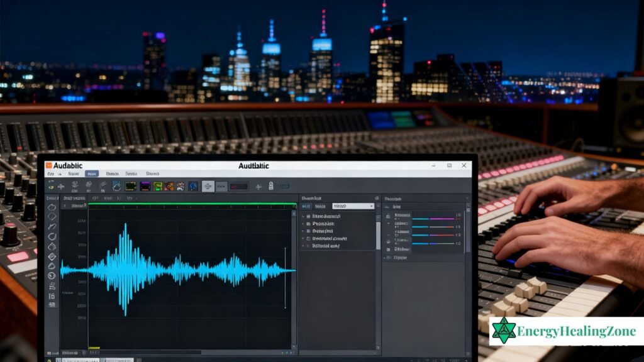
Task: Click the lock-shaped icon in the toolbar
Action: pyautogui.click(x=270, y=186)
